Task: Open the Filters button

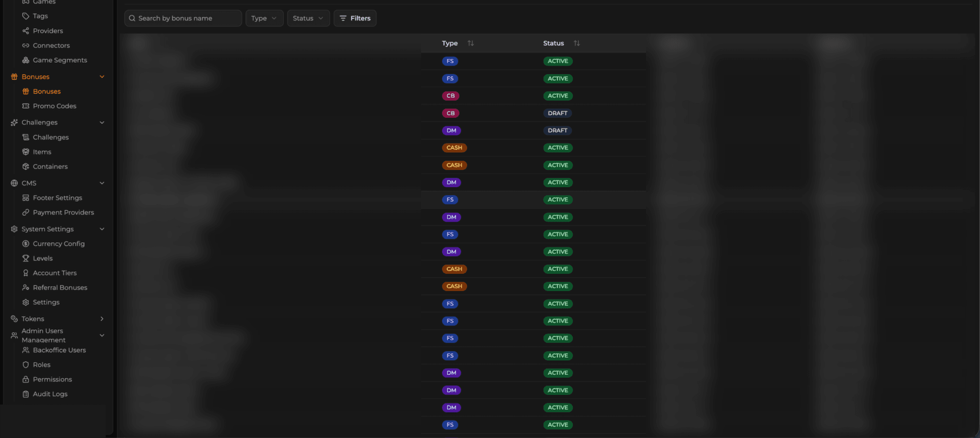Action: pos(355,18)
